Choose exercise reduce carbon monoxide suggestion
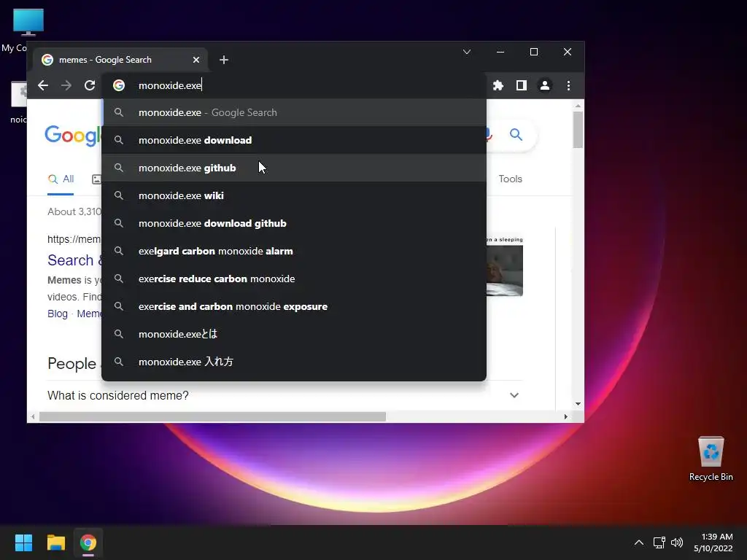Screen dimensions: 747x560 pos(294,279)
